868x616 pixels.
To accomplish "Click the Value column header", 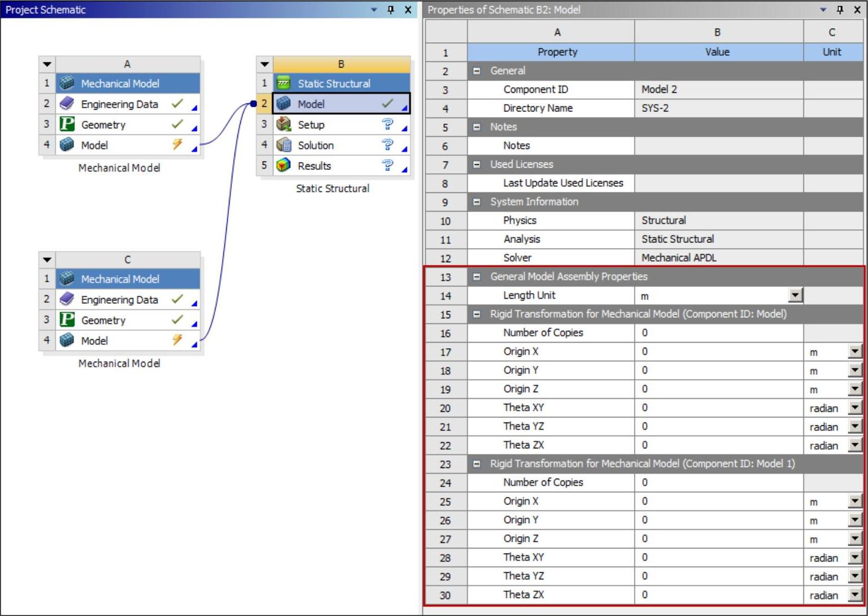I will click(717, 52).
